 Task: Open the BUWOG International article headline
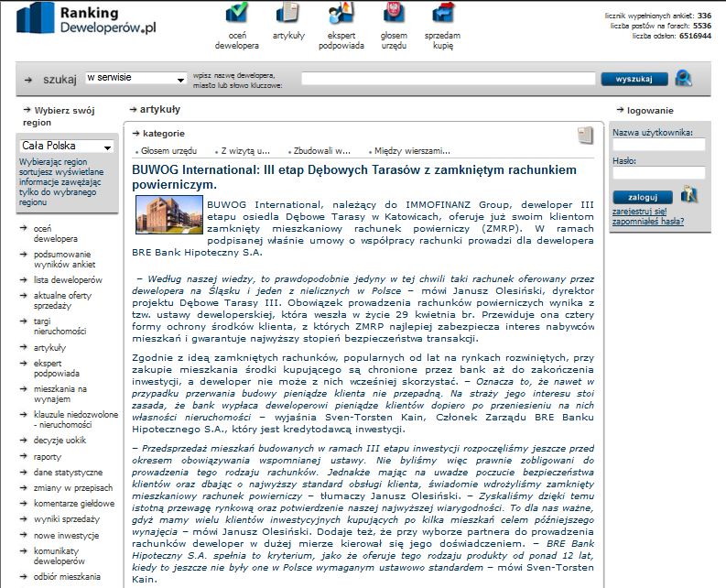click(x=354, y=177)
